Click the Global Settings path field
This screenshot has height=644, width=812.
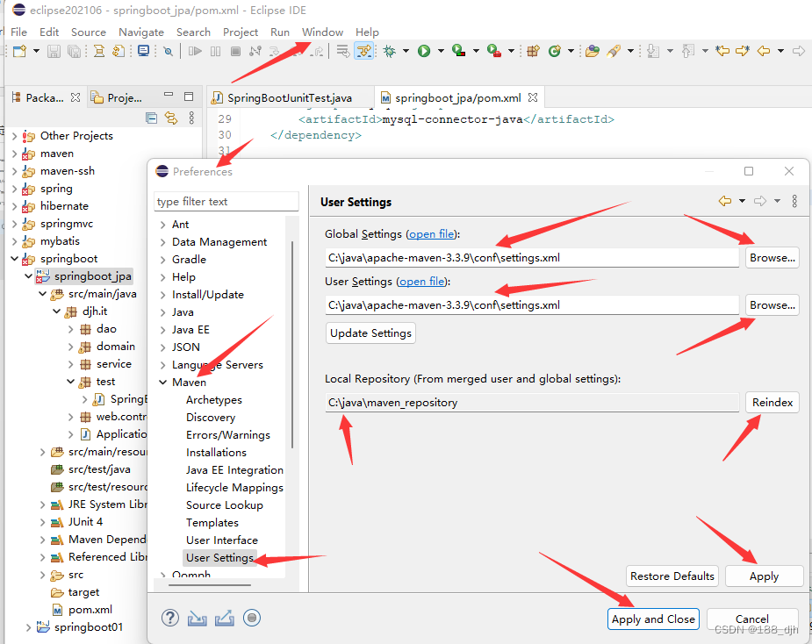pos(532,258)
